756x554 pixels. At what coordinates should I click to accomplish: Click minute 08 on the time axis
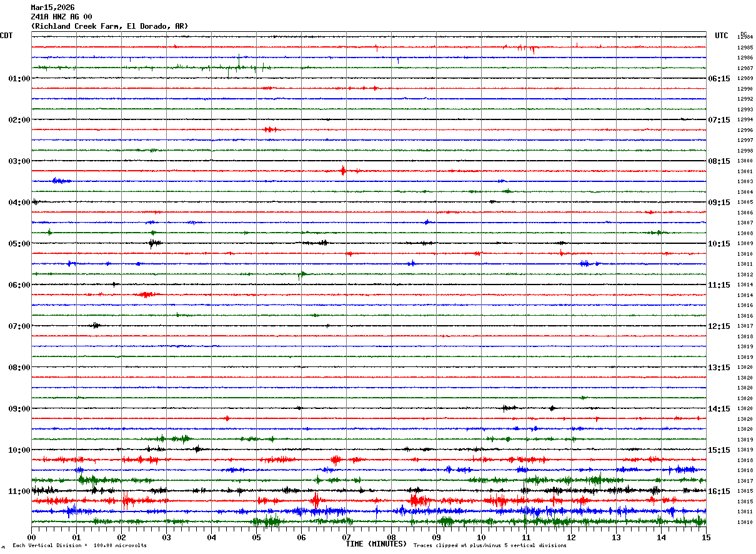pos(391,537)
